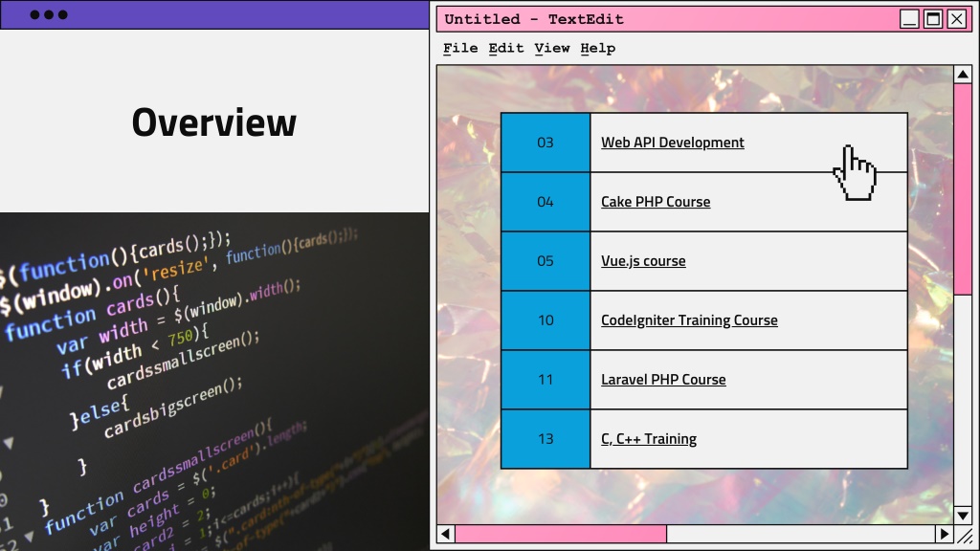Click the pink horizontal scrollbar thumb
The height and width of the screenshot is (551, 980).
click(561, 534)
